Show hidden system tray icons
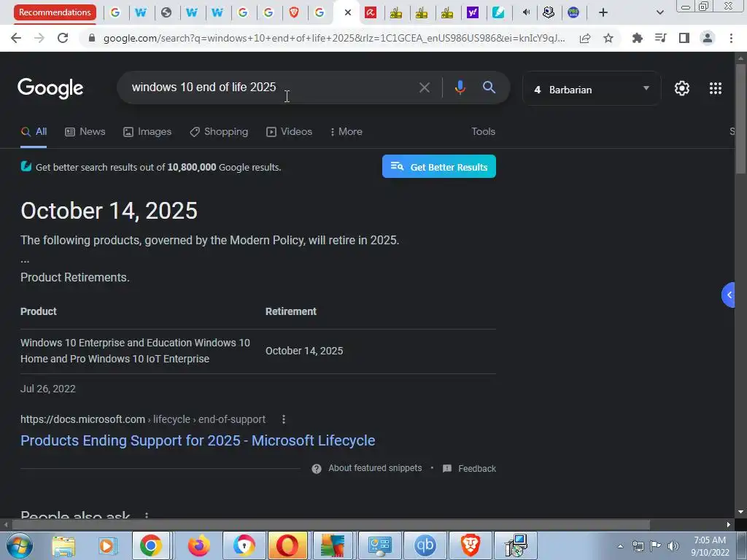Screen dimensions: 747x560 click(620, 546)
